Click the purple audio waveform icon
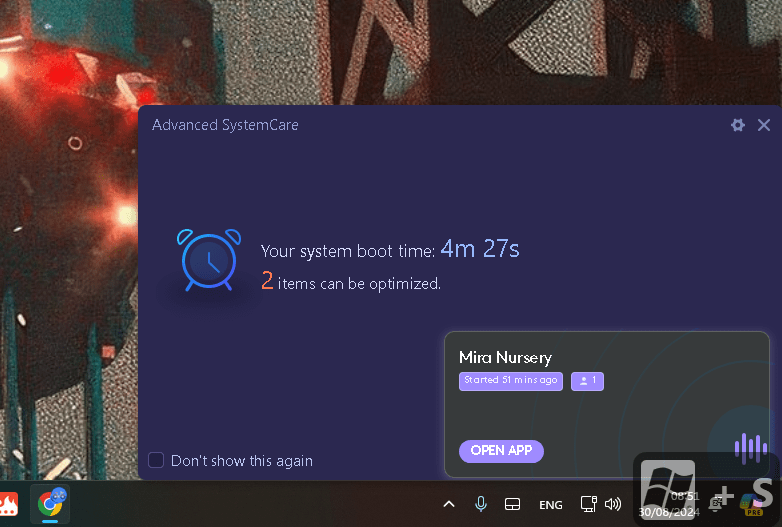Screen dimensions: 782x527 pyautogui.click(x=751, y=447)
